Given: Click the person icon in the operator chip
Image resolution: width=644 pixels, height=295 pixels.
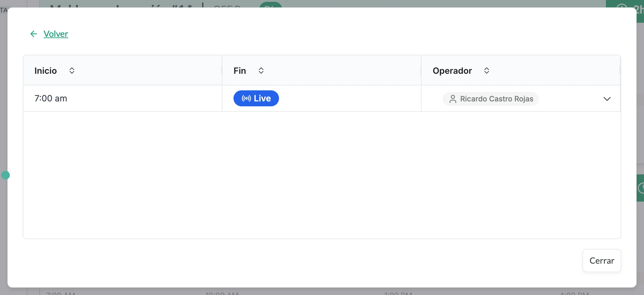Looking at the screenshot, I should point(453,99).
